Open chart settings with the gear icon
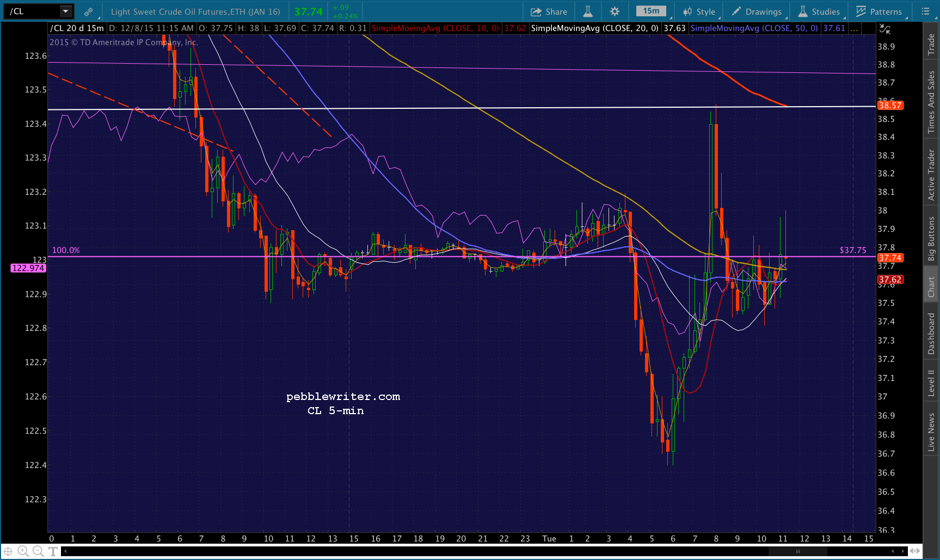The width and height of the screenshot is (940, 560). tap(615, 11)
